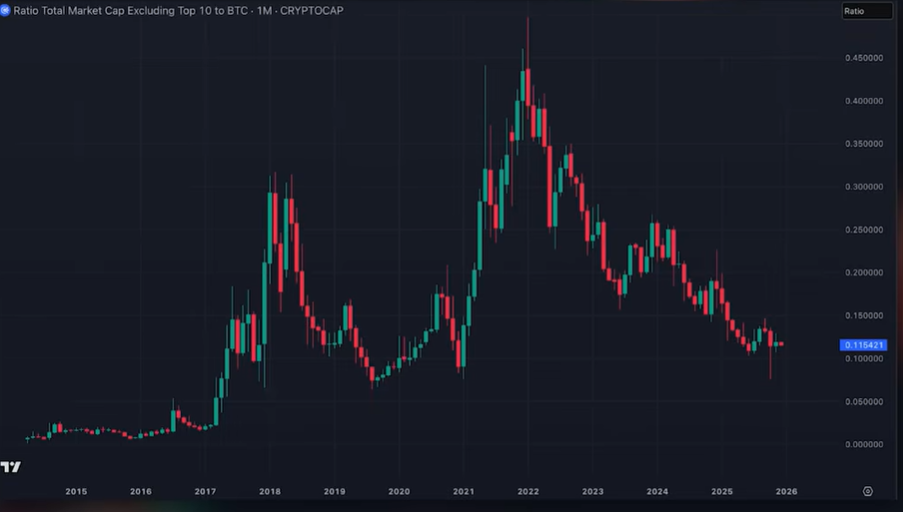Screen dimensions: 903x512
Task: Click the 2026 label on time axis
Action: (786, 491)
